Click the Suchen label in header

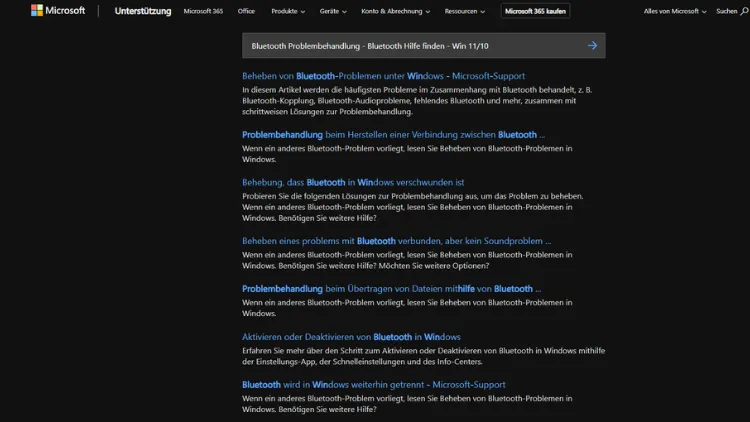coord(727,11)
